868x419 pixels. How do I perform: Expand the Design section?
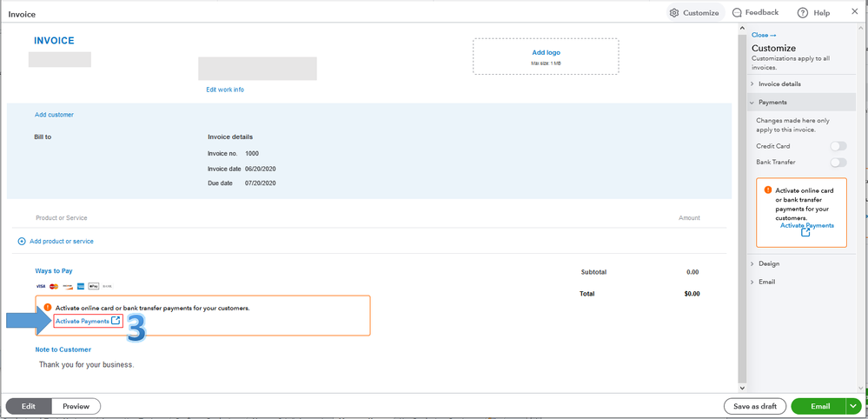click(x=768, y=263)
